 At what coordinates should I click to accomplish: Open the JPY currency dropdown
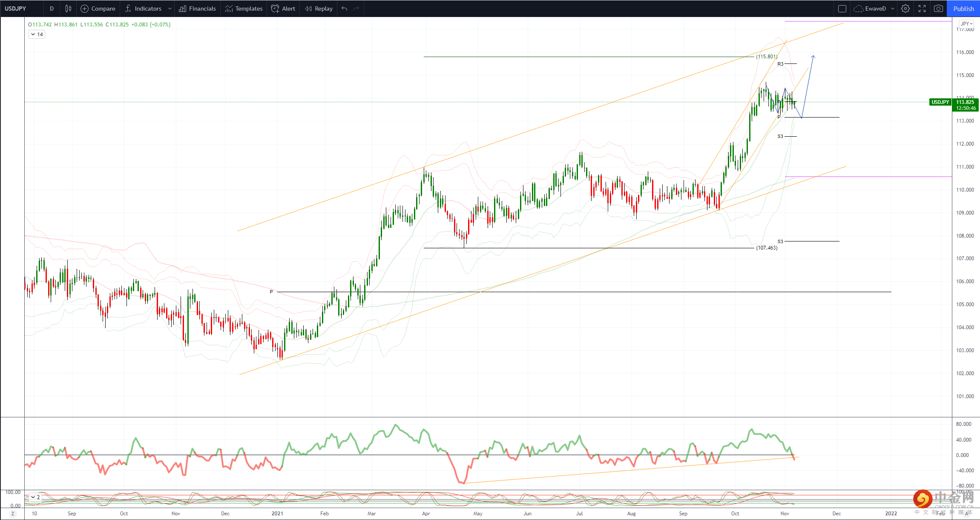[x=966, y=23]
